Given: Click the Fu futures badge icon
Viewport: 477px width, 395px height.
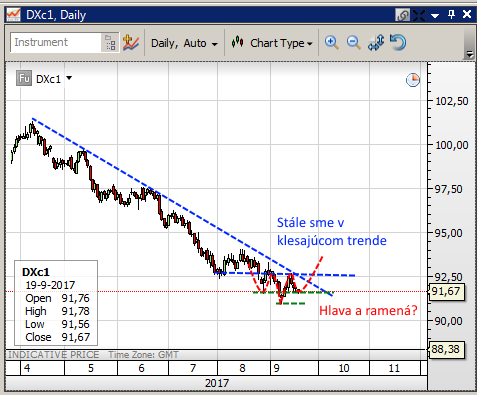Looking at the screenshot, I should tap(24, 79).
